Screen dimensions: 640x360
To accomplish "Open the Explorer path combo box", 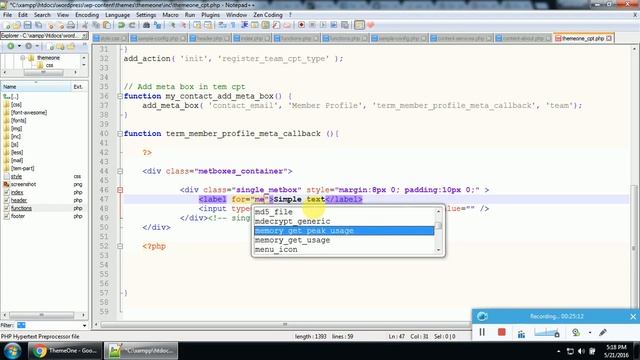I will pos(44,36).
